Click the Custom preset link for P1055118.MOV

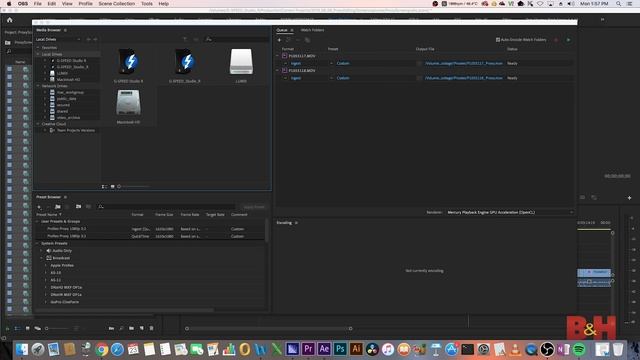pyautogui.click(x=343, y=78)
